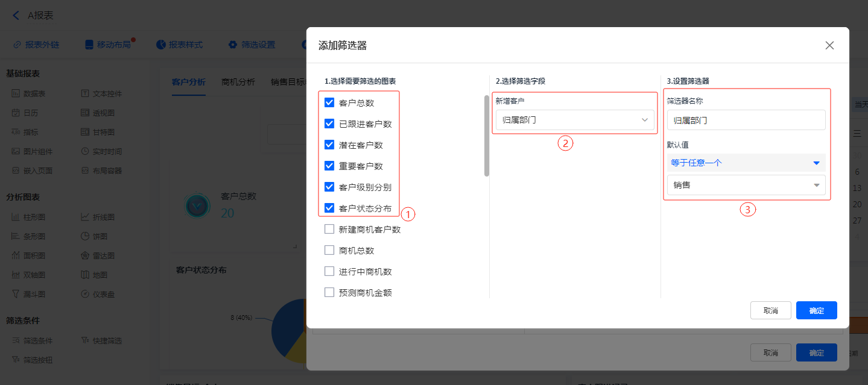Uncheck the 客户总数 checkbox
Image resolution: width=868 pixels, height=385 pixels.
click(329, 102)
